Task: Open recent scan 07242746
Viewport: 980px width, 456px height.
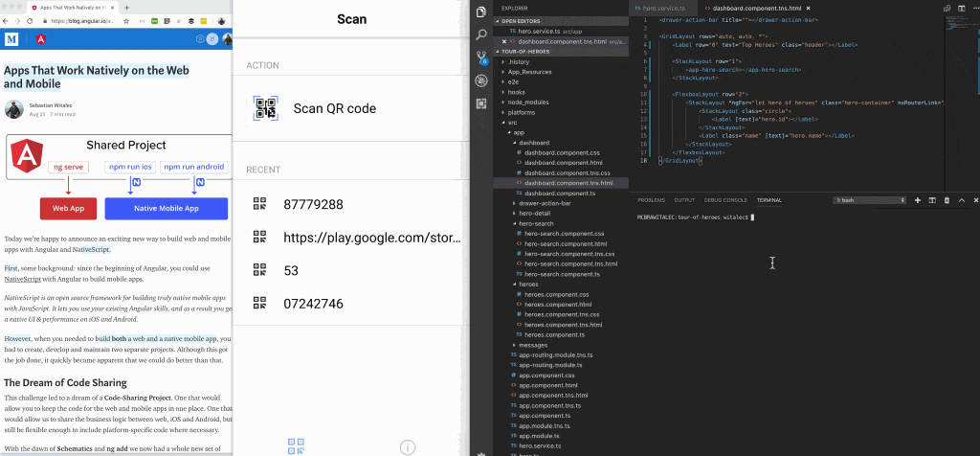Action: (352, 304)
